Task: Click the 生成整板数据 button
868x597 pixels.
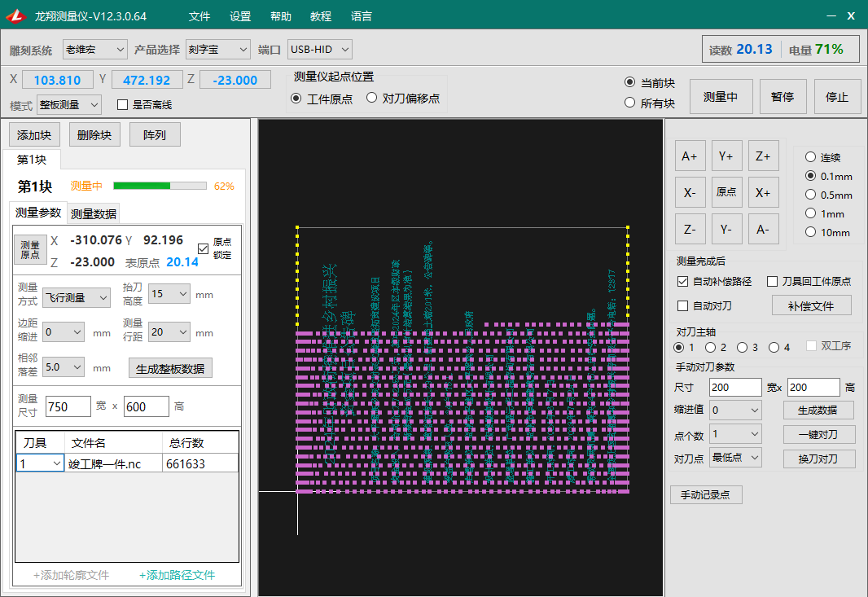Action: [x=170, y=368]
